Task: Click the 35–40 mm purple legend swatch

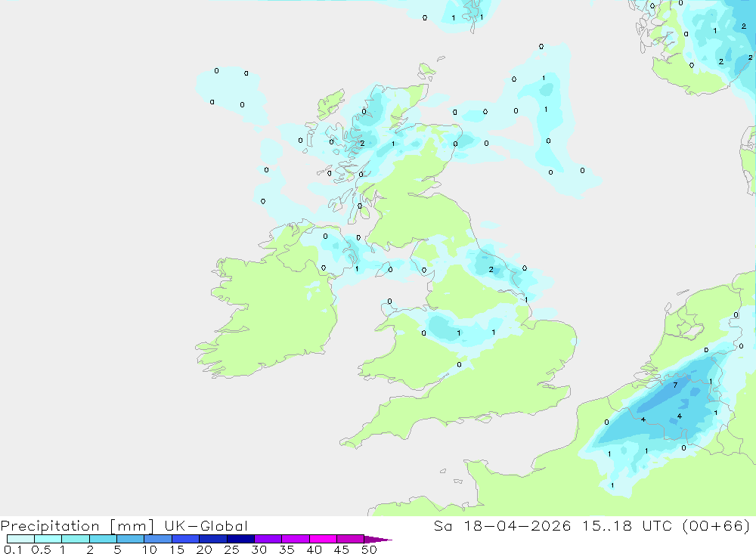Action: tap(296, 539)
